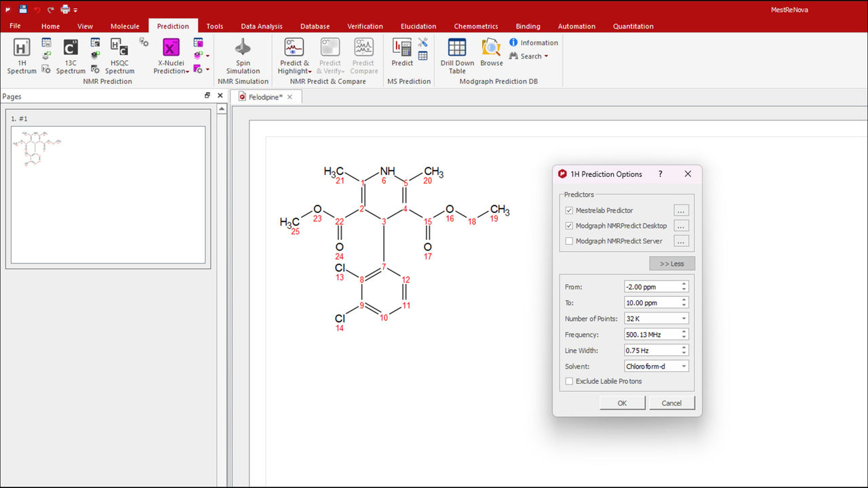Click the save icon in the title bar
The width and height of the screenshot is (868, 488).
click(23, 9)
